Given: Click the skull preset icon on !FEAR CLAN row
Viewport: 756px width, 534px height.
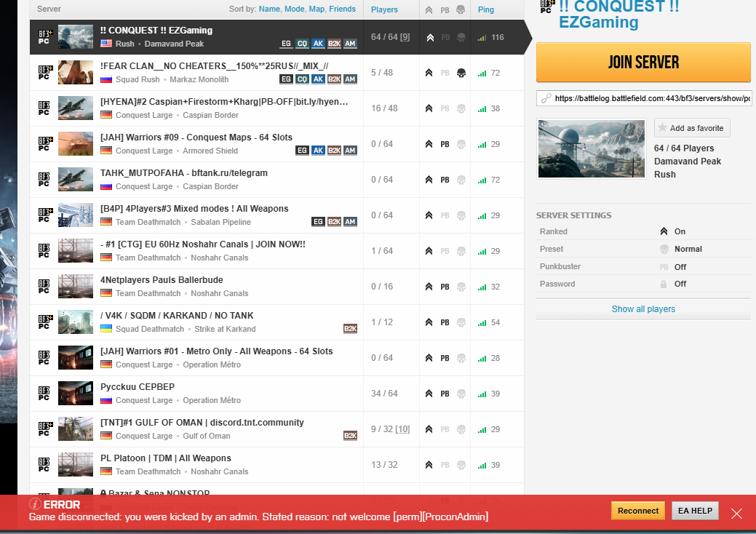Looking at the screenshot, I should (461, 73).
